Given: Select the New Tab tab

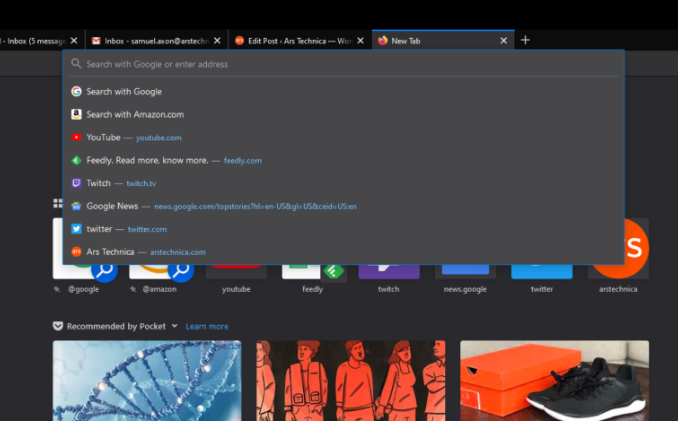Looking at the screenshot, I should pyautogui.click(x=443, y=41).
